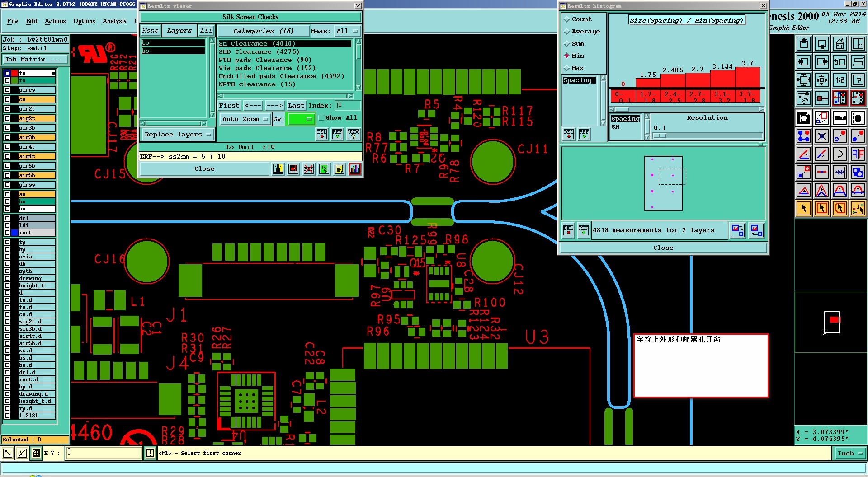
Task: Open the Options menu
Action: click(x=84, y=21)
